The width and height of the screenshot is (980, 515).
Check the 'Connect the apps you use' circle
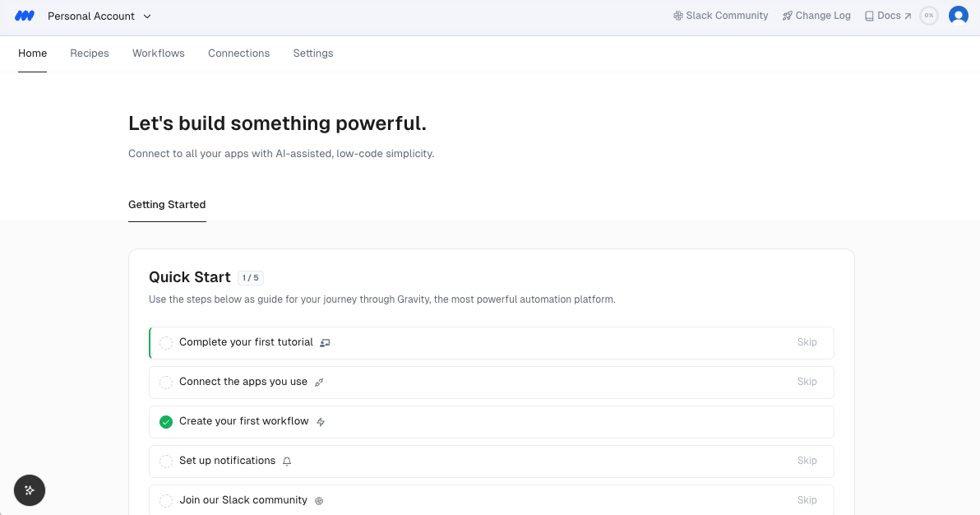click(165, 383)
